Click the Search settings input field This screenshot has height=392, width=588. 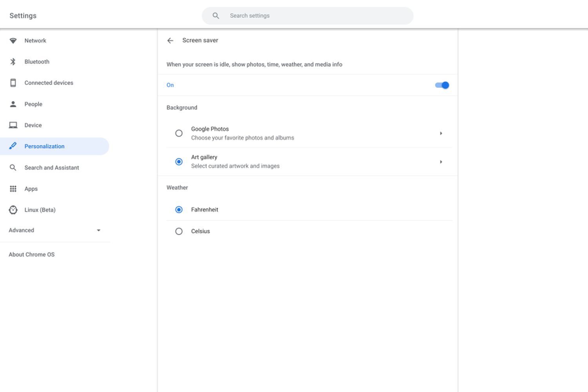314,16
